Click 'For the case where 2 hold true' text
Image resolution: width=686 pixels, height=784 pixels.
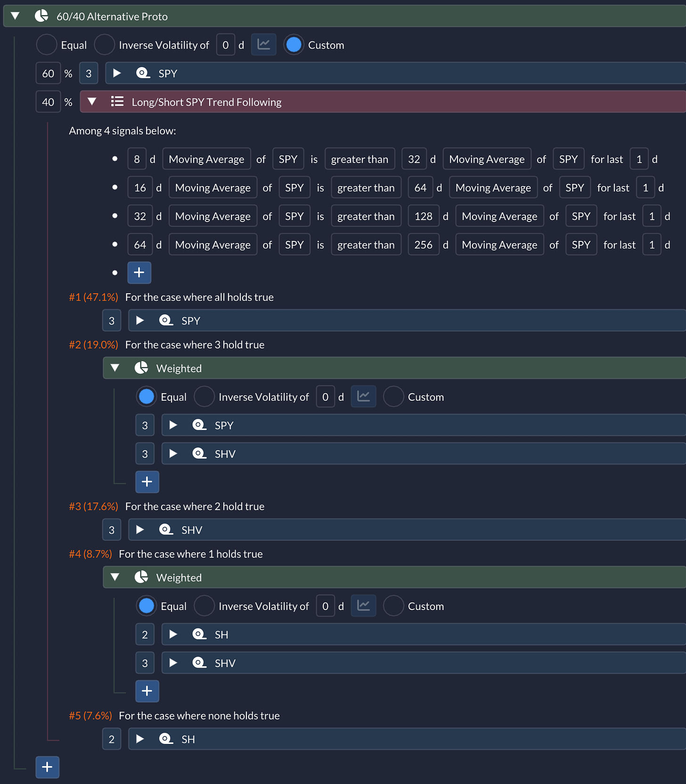point(195,506)
